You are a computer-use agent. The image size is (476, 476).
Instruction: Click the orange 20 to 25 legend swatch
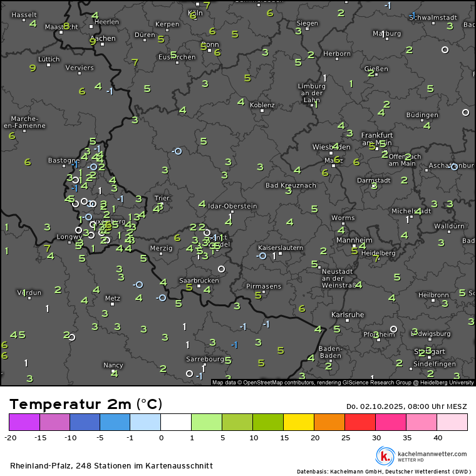coord(329,422)
